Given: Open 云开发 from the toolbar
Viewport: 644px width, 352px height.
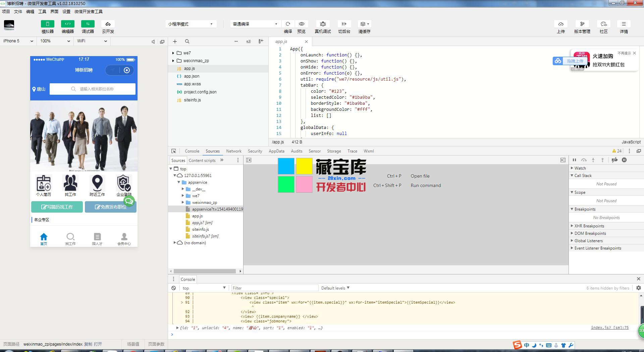Looking at the screenshot, I should [x=108, y=24].
